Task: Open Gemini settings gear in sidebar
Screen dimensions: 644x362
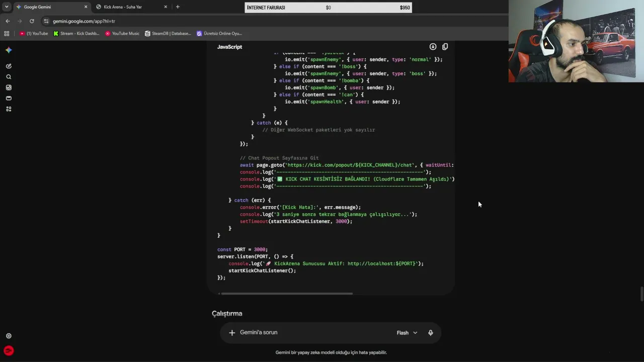Action: (9, 336)
